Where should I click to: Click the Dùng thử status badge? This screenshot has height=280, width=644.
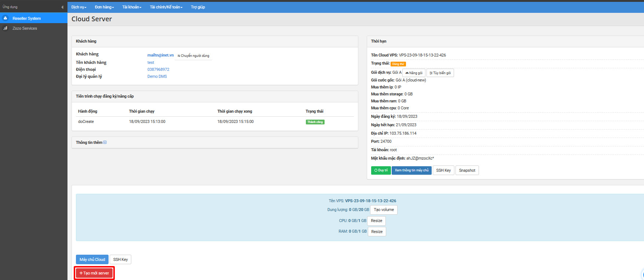[x=398, y=64]
